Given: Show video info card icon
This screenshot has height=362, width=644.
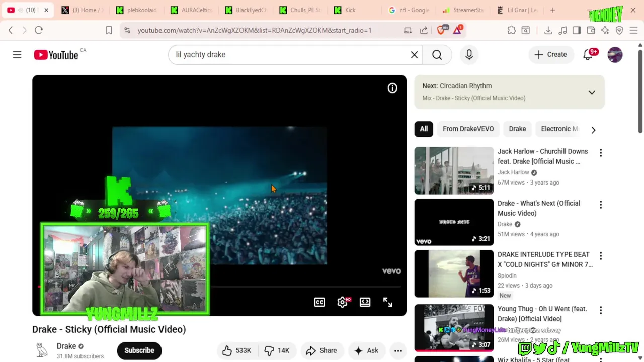Looking at the screenshot, I should [x=392, y=88].
